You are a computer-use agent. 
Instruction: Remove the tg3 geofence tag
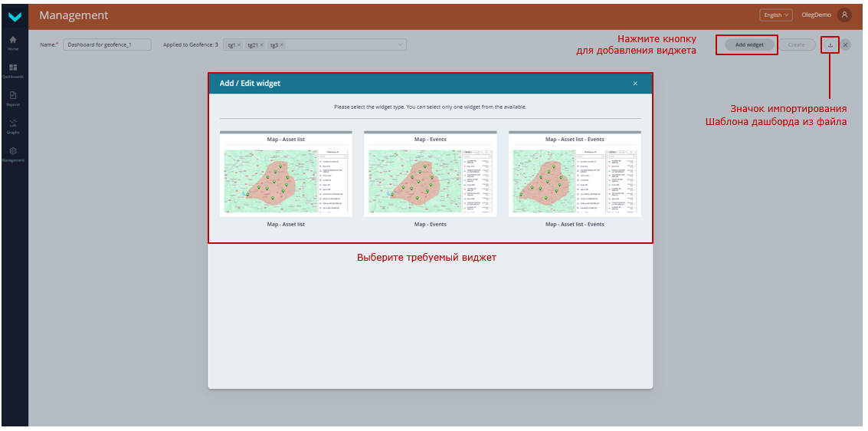point(282,45)
